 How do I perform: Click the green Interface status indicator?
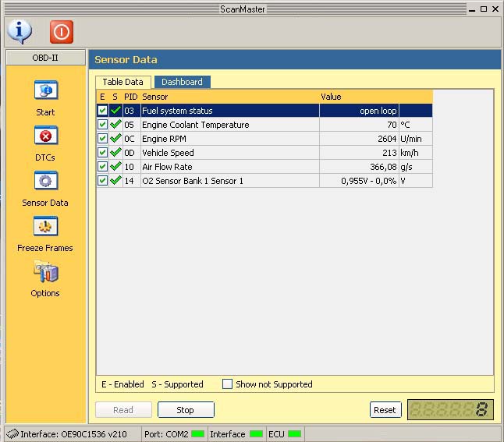pos(256,434)
